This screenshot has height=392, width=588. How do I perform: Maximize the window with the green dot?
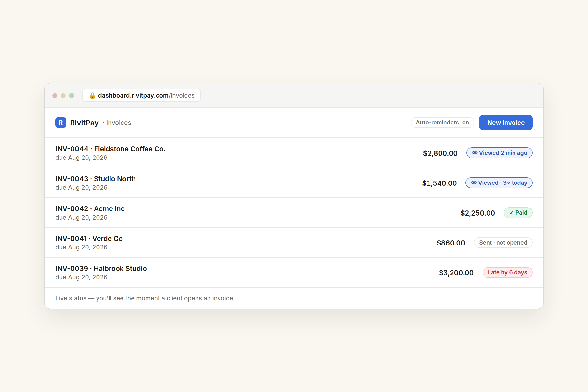[72, 96]
